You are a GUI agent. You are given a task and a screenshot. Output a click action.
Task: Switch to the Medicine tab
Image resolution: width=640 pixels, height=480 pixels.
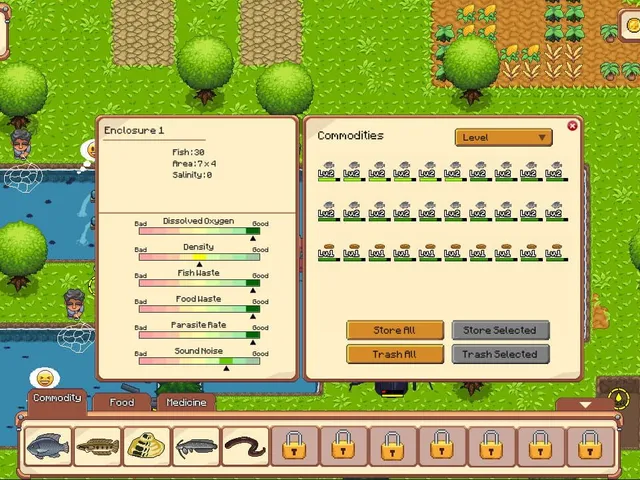coord(186,402)
